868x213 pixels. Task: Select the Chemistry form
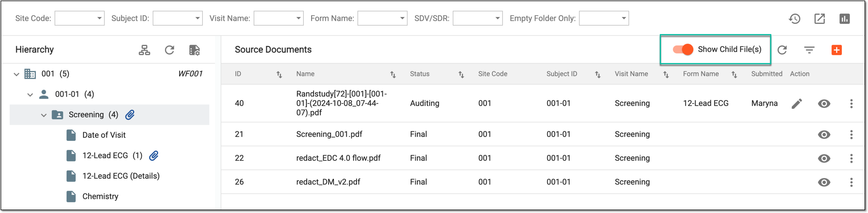point(100,196)
